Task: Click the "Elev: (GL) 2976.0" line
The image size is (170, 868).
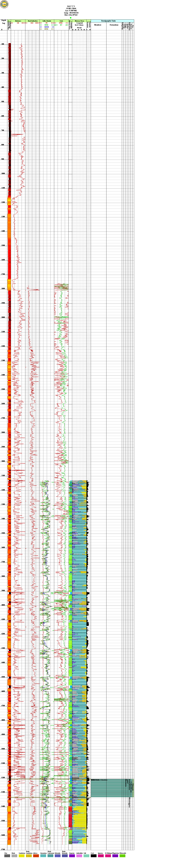Action: [x=71, y=15]
